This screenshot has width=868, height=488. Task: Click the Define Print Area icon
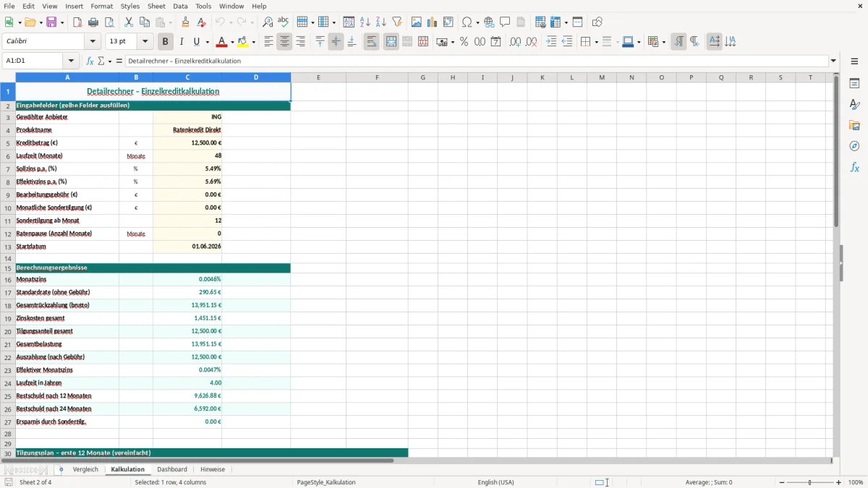[540, 22]
